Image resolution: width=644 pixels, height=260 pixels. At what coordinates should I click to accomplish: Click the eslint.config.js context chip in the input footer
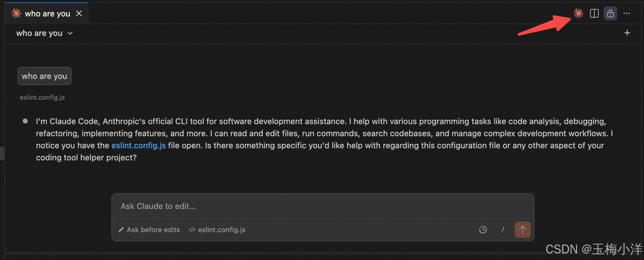pos(221,229)
